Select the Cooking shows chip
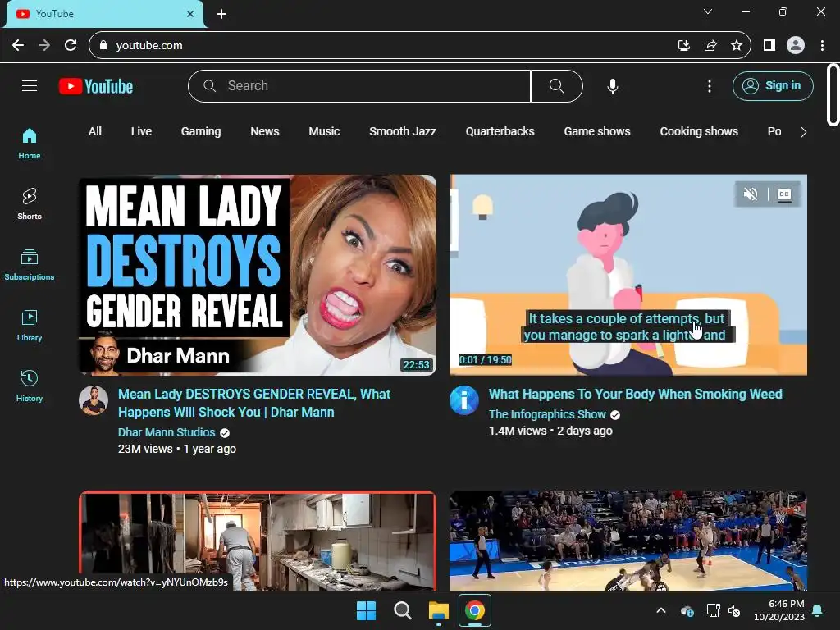The height and width of the screenshot is (630, 840). click(699, 131)
